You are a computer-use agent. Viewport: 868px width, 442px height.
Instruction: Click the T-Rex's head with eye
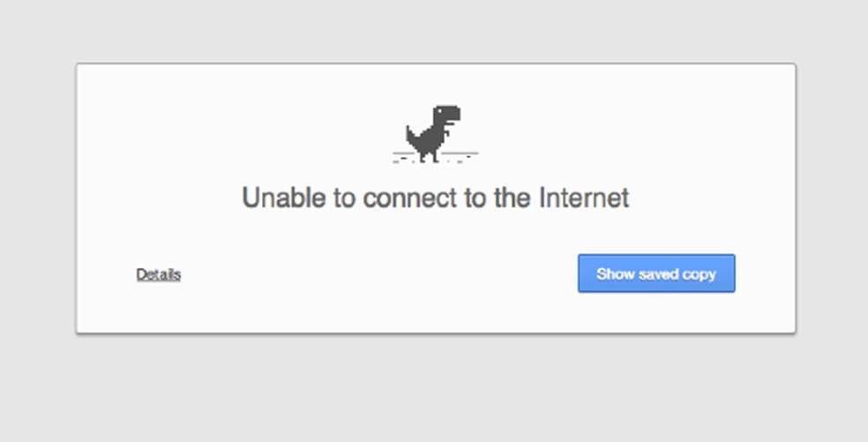click(x=446, y=114)
